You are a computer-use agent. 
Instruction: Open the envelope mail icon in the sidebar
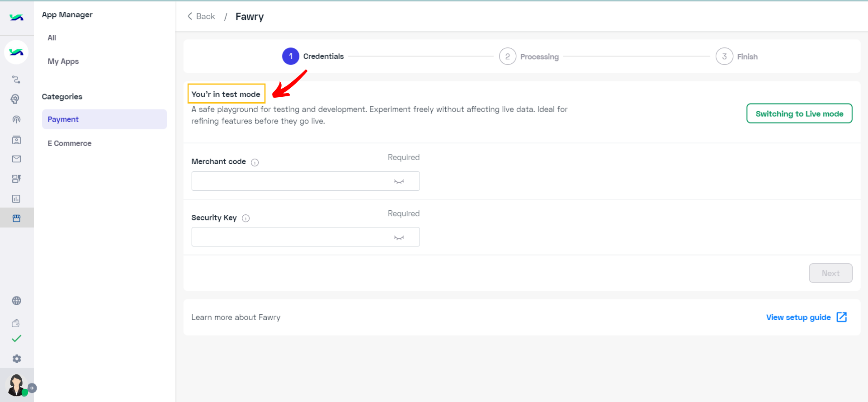tap(16, 159)
